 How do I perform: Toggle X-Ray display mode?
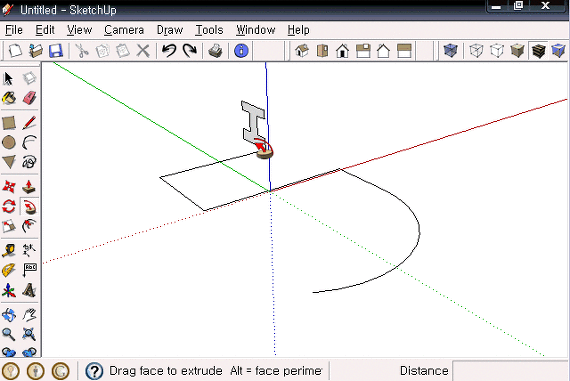coord(450,51)
